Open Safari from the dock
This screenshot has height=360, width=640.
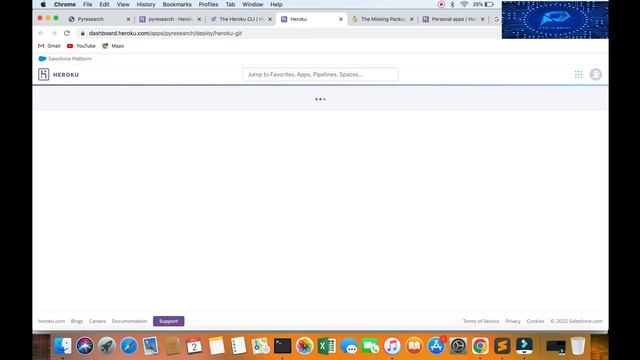(129, 346)
